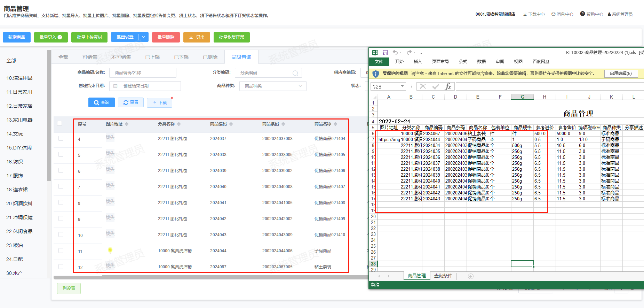The width and height of the screenshot is (644, 308).
Task: Open the 查询条件 sheet tab
Action: pos(443,276)
